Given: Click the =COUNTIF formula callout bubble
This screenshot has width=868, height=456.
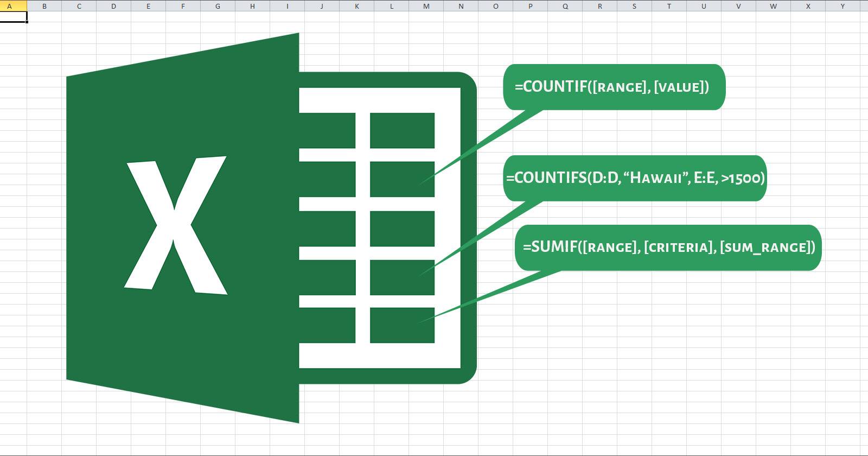Looking at the screenshot, I should point(614,87).
